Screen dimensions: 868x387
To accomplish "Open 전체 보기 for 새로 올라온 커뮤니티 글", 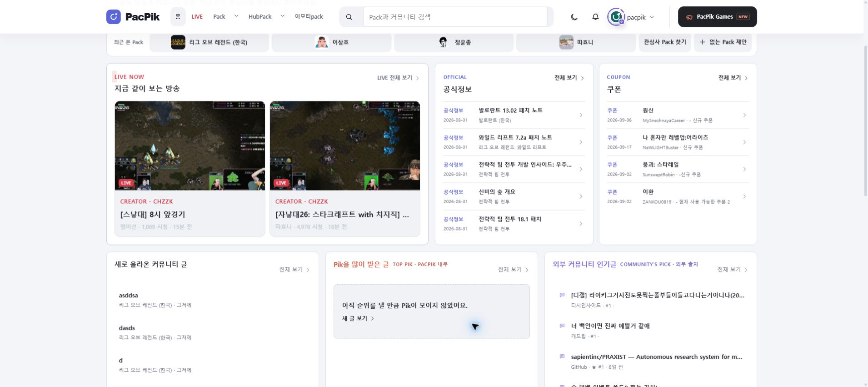I will click(x=294, y=270).
